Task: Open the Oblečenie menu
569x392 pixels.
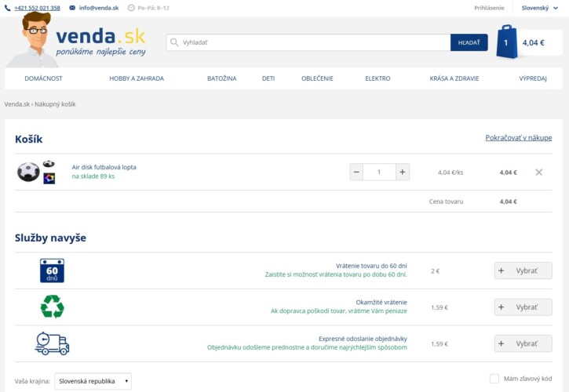Action: [x=317, y=78]
